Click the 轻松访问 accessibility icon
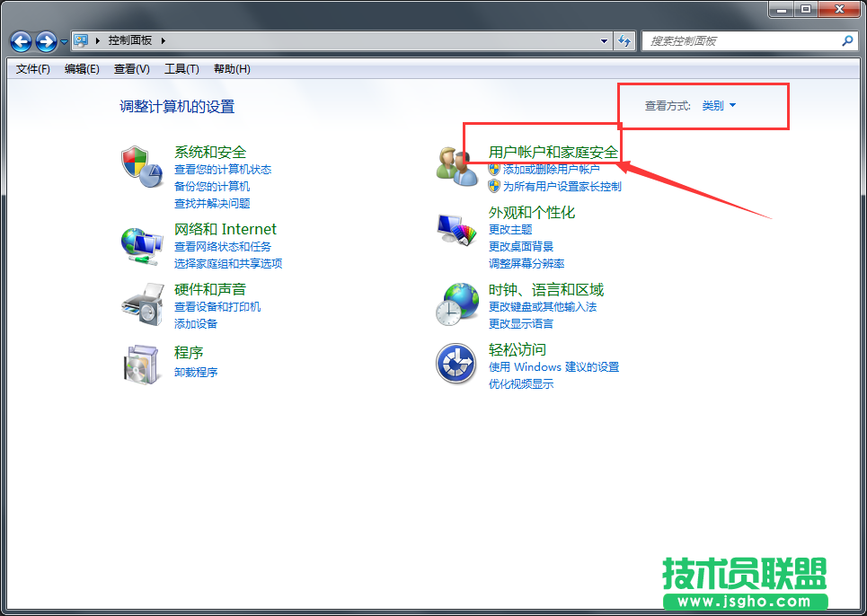 click(456, 365)
